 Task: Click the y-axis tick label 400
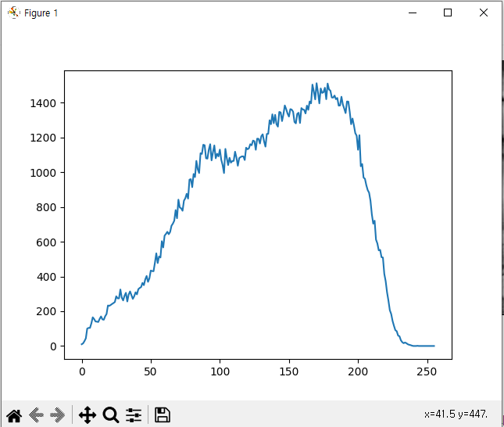[x=46, y=277]
